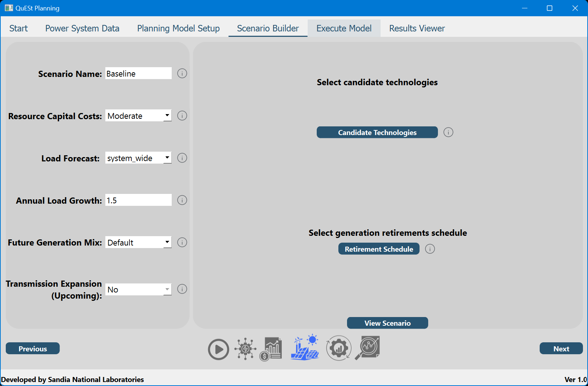Viewport: 588px width, 386px height.
Task: Show info for Load Forecast
Action: pyautogui.click(x=182, y=158)
